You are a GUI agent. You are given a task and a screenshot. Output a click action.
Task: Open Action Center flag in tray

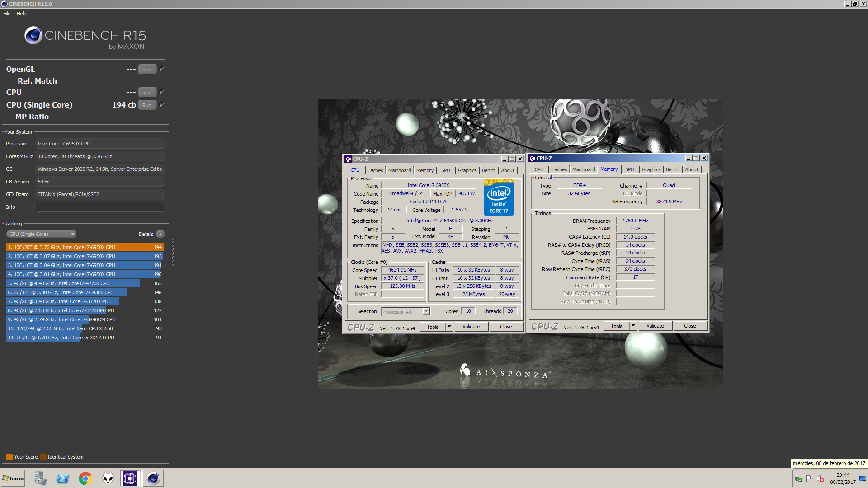(809, 479)
